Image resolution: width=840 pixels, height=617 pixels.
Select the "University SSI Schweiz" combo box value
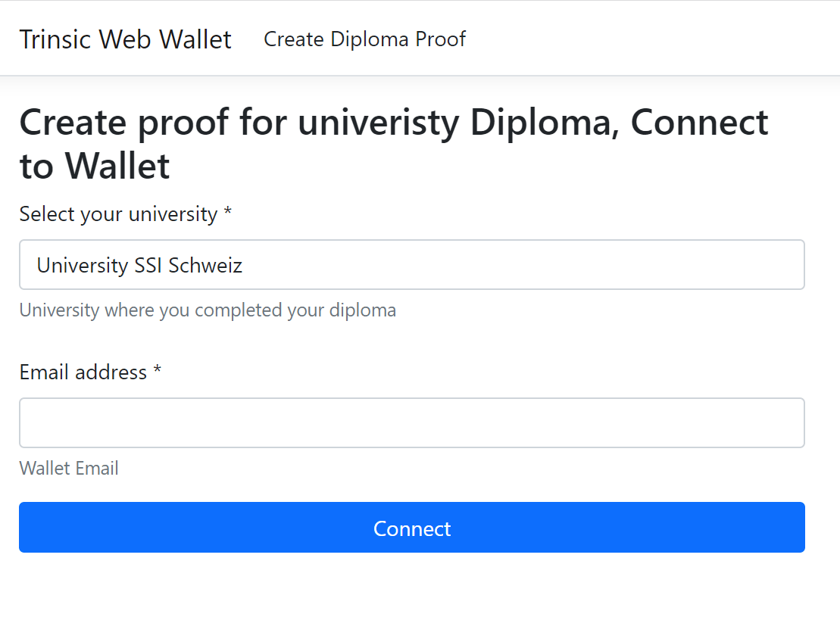click(140, 266)
